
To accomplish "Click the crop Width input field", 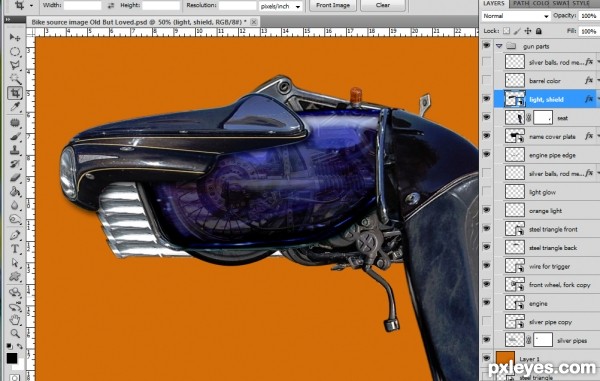I will (x=82, y=5).
